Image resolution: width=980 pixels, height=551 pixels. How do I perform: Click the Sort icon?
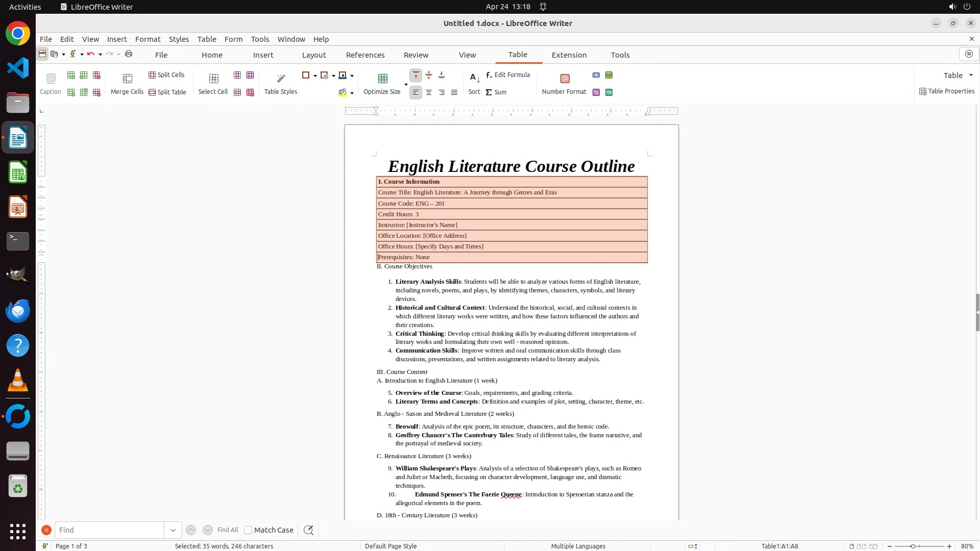point(474,79)
